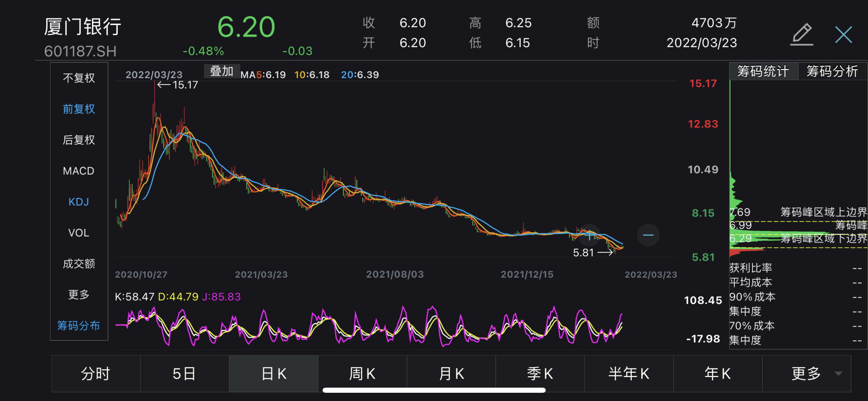Image resolution: width=868 pixels, height=401 pixels.
Task: Switch indicator to VOL
Action: [x=79, y=233]
